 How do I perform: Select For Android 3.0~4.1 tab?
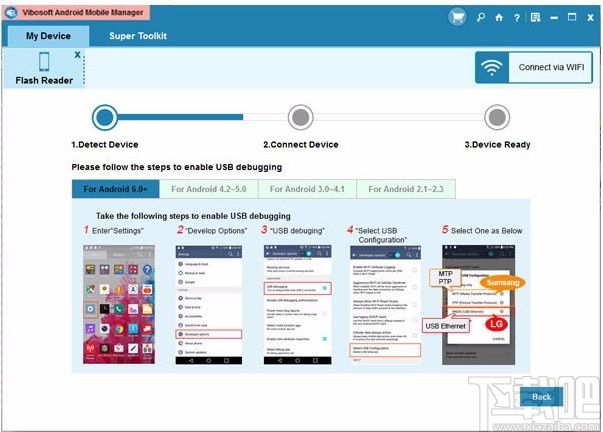pyautogui.click(x=307, y=189)
